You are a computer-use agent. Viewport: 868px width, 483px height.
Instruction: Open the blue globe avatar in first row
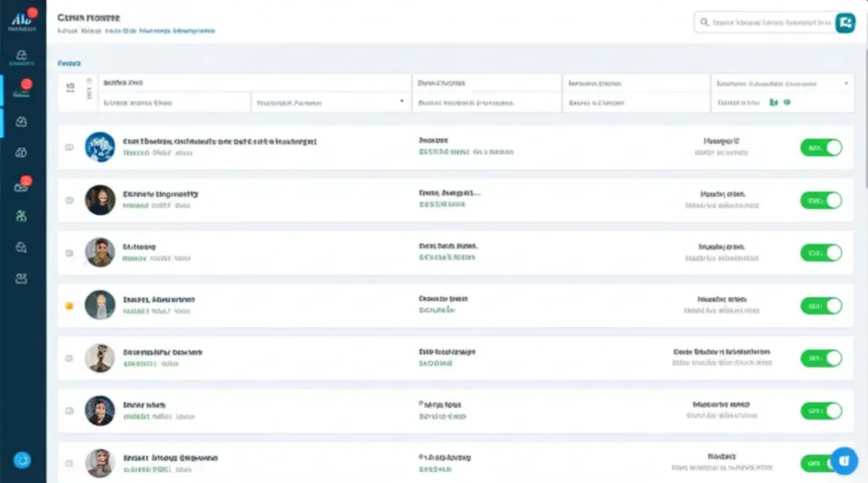[x=100, y=148]
